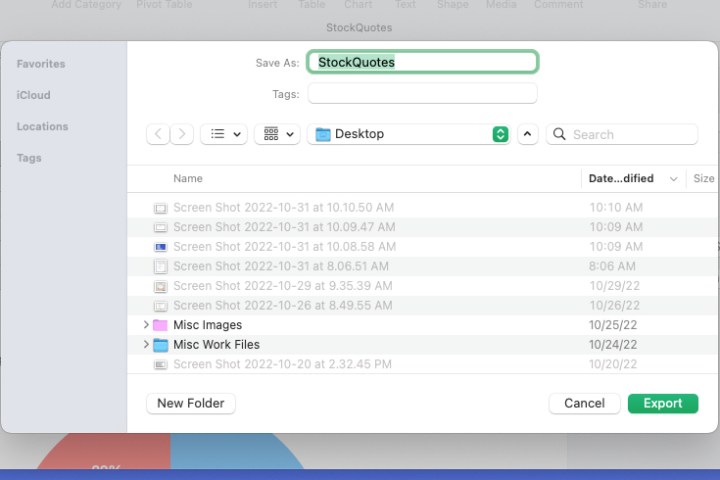Click the green Export button

[x=662, y=403]
